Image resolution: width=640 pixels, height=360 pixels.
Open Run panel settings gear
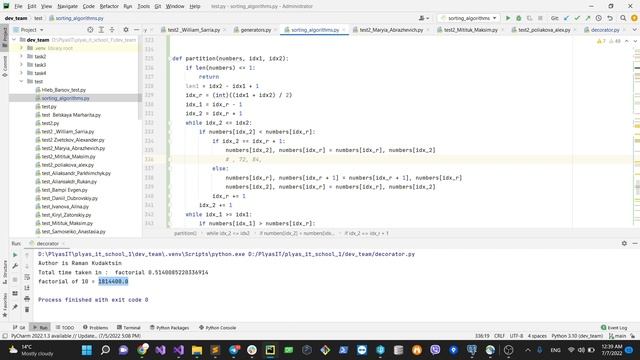pos(624,243)
